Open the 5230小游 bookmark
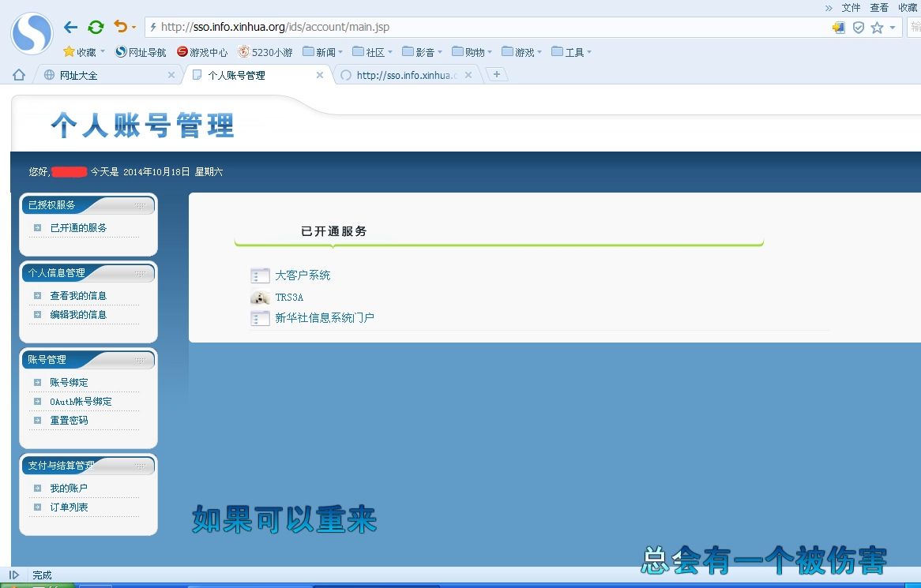The height and width of the screenshot is (588, 921). pyautogui.click(x=265, y=52)
